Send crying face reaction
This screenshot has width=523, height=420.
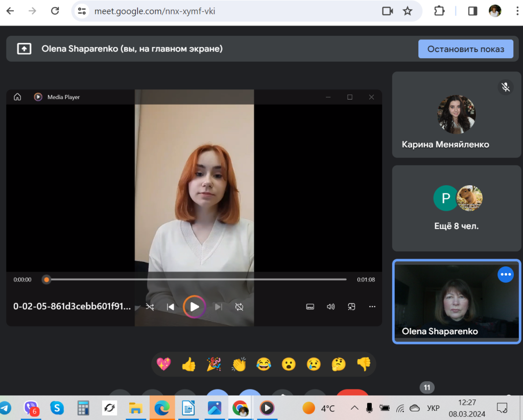coord(314,364)
